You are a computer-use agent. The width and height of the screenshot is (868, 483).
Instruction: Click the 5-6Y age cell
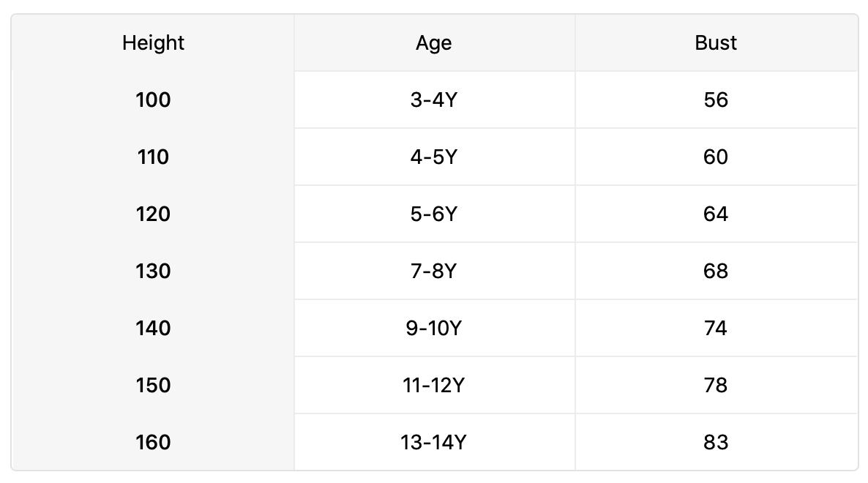(434, 214)
